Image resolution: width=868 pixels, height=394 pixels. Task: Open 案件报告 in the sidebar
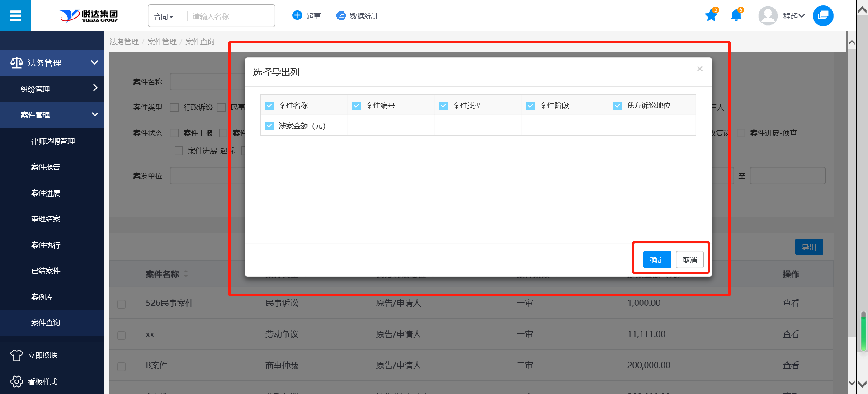point(46,167)
